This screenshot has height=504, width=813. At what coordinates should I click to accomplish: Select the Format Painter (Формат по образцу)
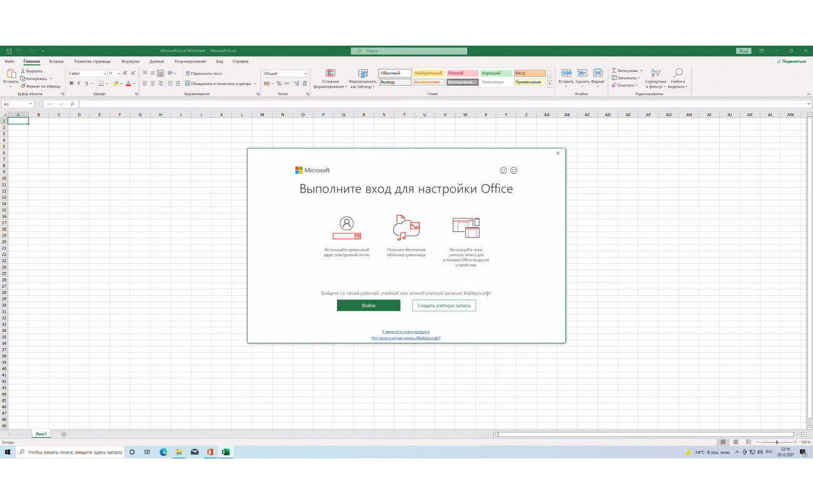point(41,86)
